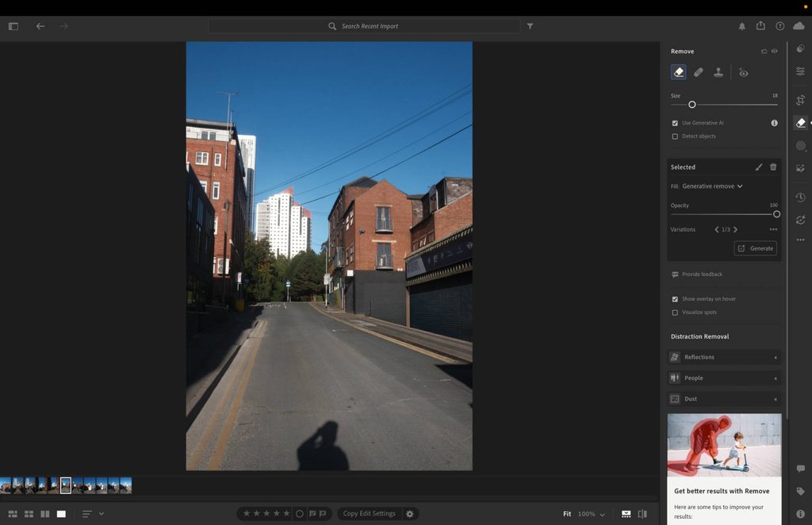This screenshot has height=525, width=812.
Task: Select the Heal bandage tool
Action: point(699,72)
